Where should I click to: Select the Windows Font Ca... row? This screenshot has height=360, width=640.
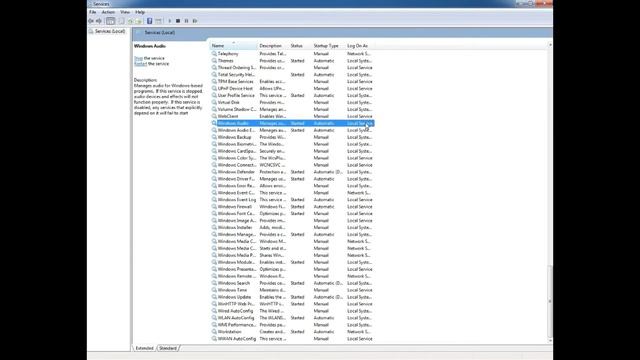pos(292,213)
